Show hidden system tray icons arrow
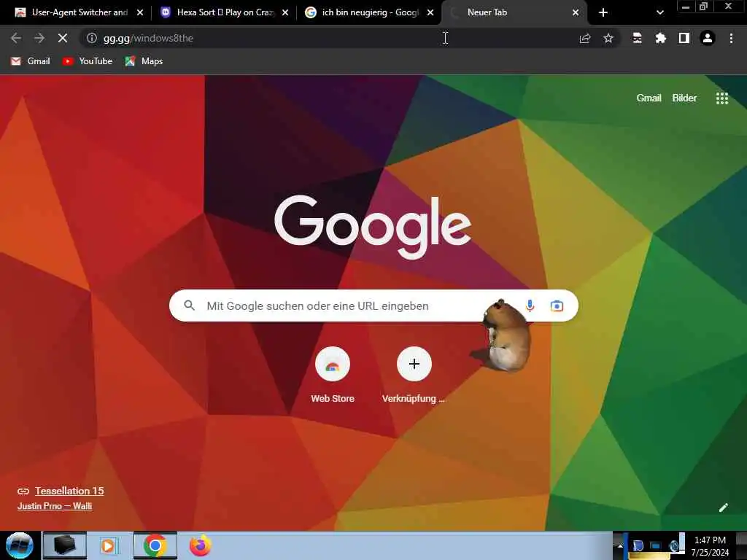Viewport: 747px width, 560px height. (x=620, y=546)
